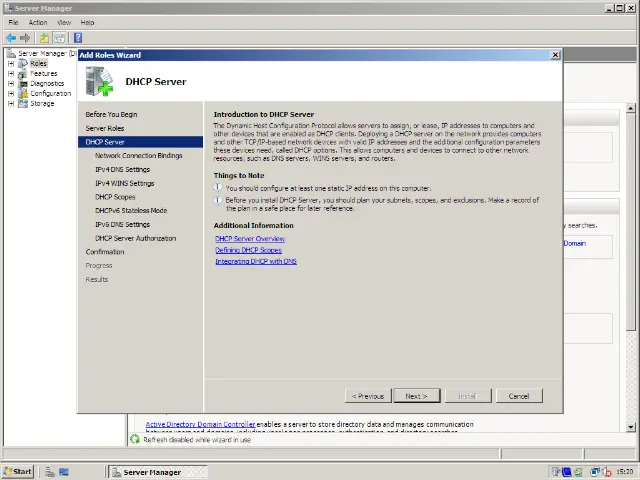Viewport: 640px width, 480px height.
Task: Click the Next button in wizard
Action: [x=417, y=396]
